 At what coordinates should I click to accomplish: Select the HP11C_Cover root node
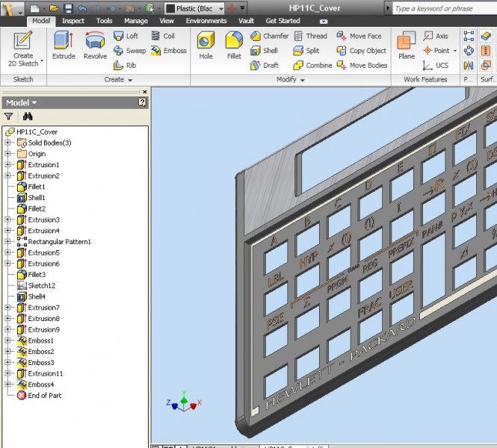click(x=31, y=131)
